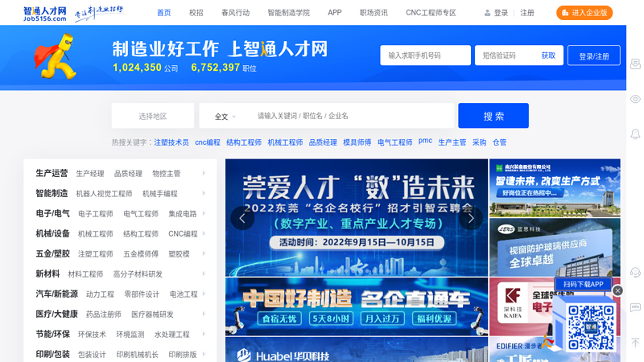Open the 智能制造学院 nav item
This screenshot has height=362, width=644.
click(x=289, y=13)
